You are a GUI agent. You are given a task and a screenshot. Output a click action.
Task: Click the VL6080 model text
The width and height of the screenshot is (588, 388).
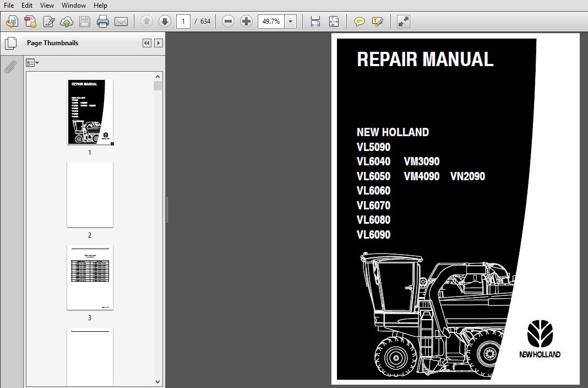coord(373,220)
